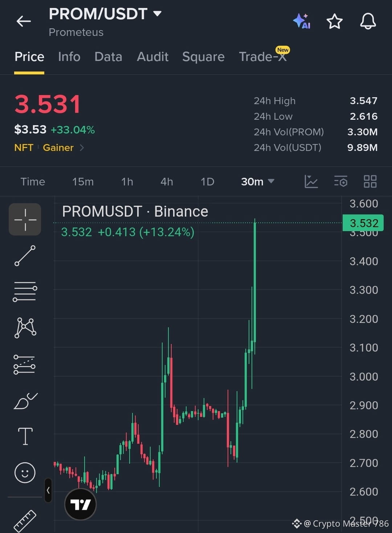
Task: Expand tags with the chevron beside Gainer
Action: [82, 148]
